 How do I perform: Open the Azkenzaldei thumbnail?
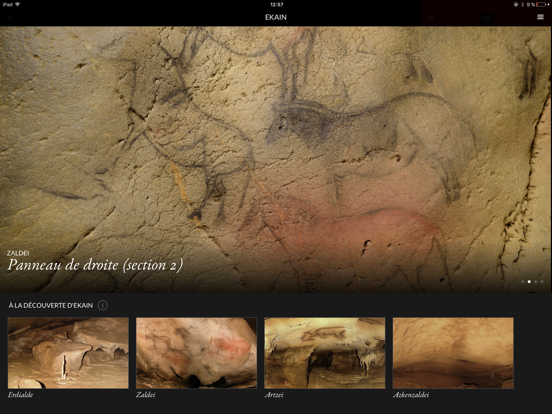pyautogui.click(x=453, y=353)
